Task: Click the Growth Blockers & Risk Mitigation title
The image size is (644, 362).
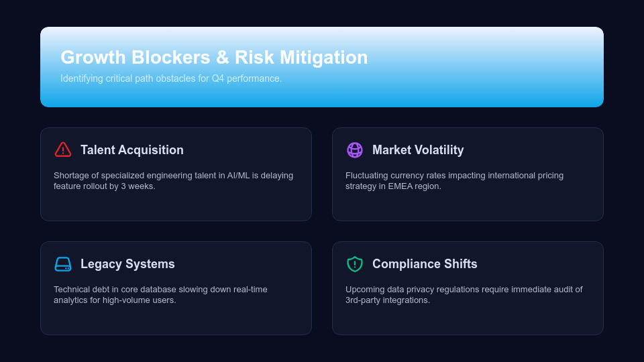Action: coord(214,58)
